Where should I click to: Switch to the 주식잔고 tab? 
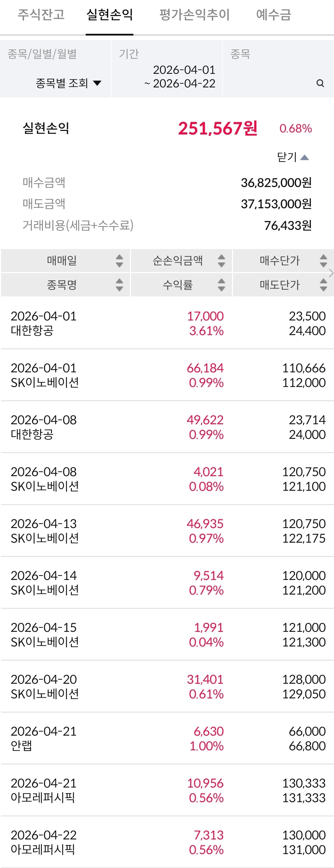point(41,15)
